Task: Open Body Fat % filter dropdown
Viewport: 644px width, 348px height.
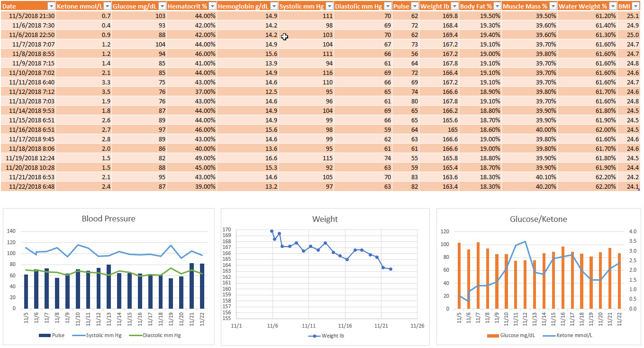Action: tap(497, 6)
